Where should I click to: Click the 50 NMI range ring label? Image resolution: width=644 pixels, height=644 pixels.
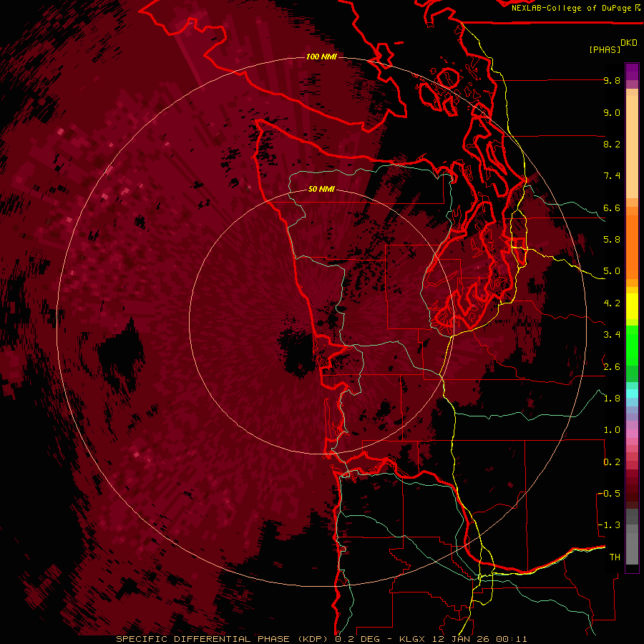(x=321, y=189)
